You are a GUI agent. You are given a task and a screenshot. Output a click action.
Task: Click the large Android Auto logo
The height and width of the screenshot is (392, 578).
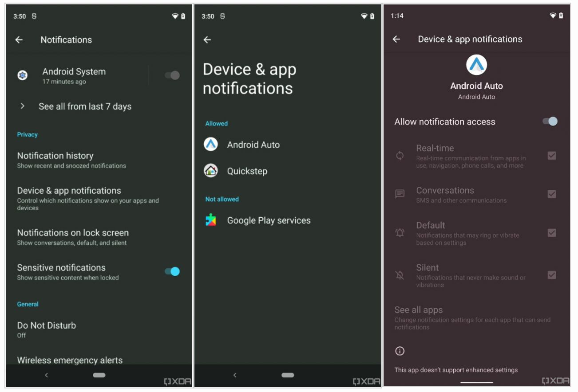click(x=476, y=64)
